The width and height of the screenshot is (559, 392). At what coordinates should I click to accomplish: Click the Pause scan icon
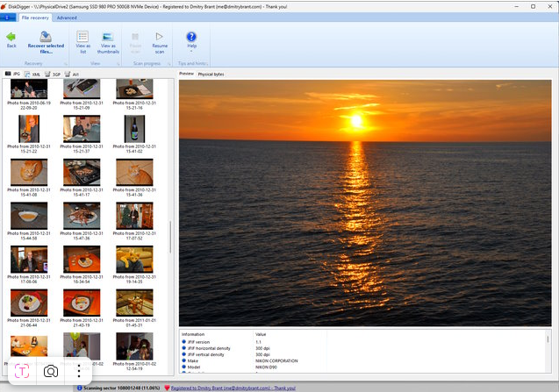click(135, 37)
